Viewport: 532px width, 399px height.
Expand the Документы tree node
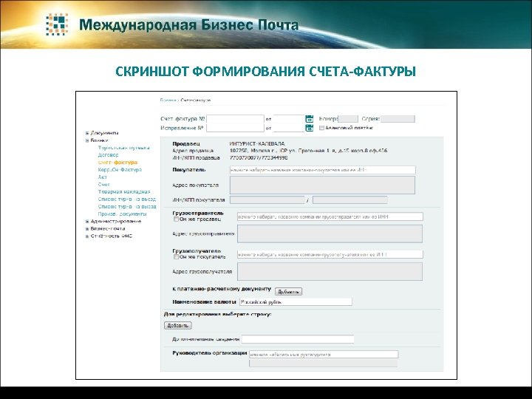tap(87, 133)
